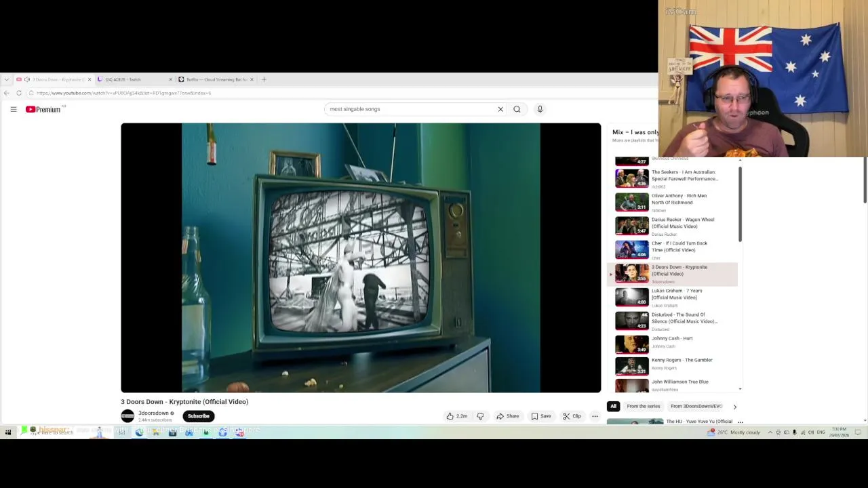Image resolution: width=868 pixels, height=488 pixels.
Task: Play Lukas Graham 7 Years from mix
Action: (673, 297)
